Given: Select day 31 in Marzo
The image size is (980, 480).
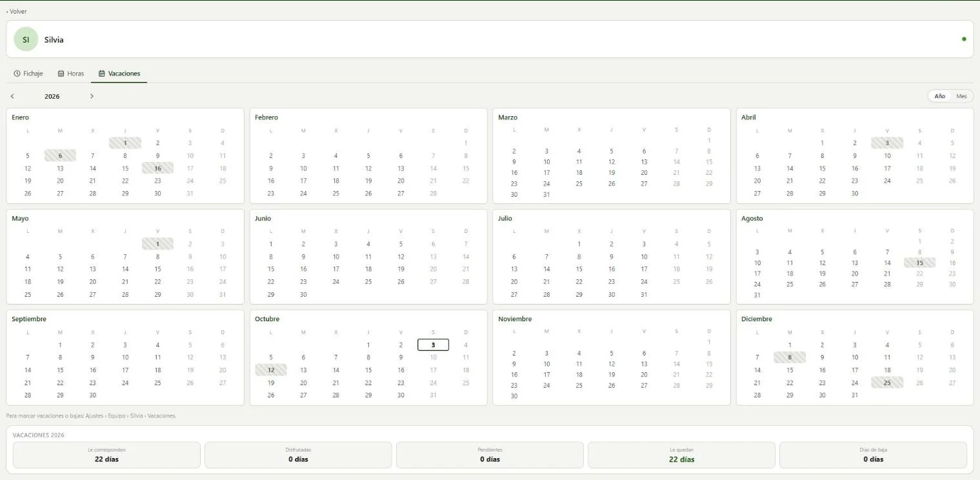Looking at the screenshot, I should click(546, 194).
